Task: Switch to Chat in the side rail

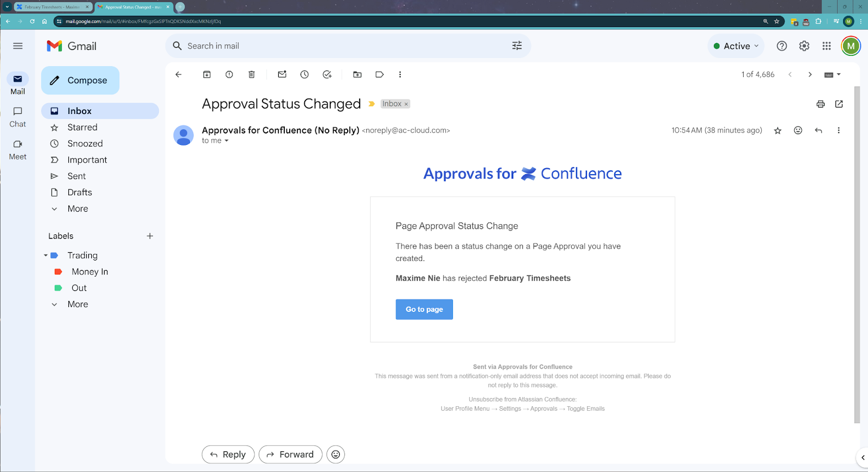Action: tap(18, 117)
